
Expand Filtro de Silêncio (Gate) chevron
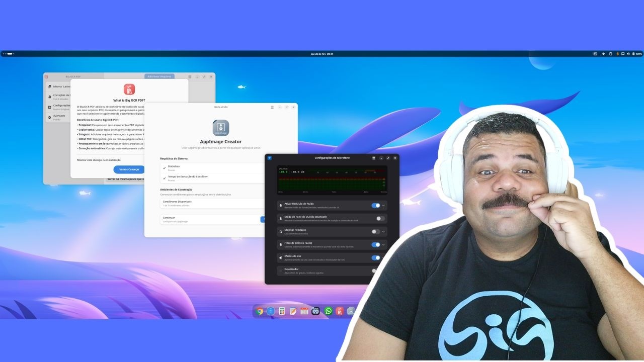click(383, 245)
